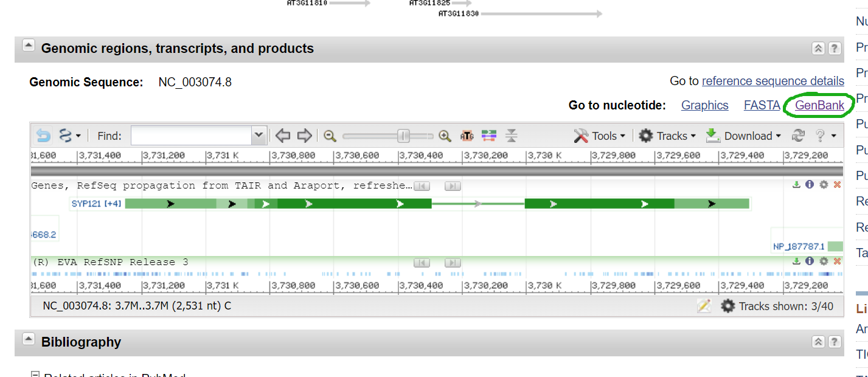Screen dimensions: 868x377
Task: Go to FASTA nucleotide view
Action: click(x=762, y=105)
